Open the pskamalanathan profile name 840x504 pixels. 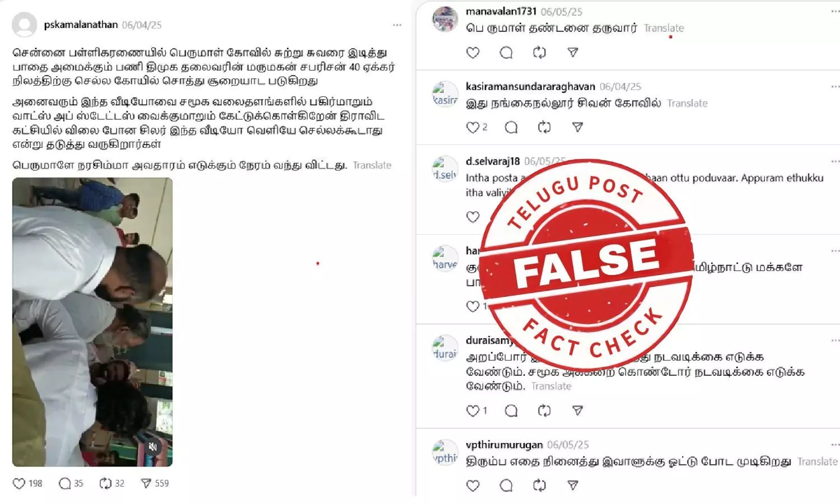click(x=81, y=25)
